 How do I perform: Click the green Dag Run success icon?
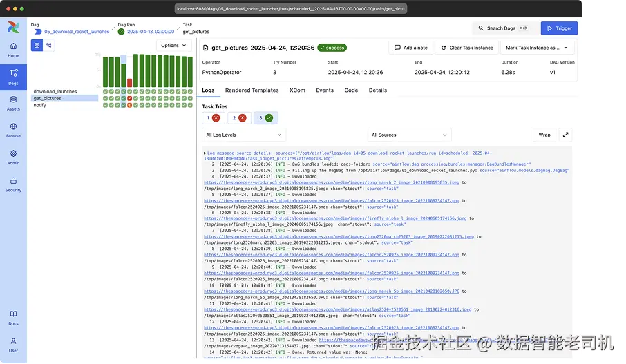121,32
